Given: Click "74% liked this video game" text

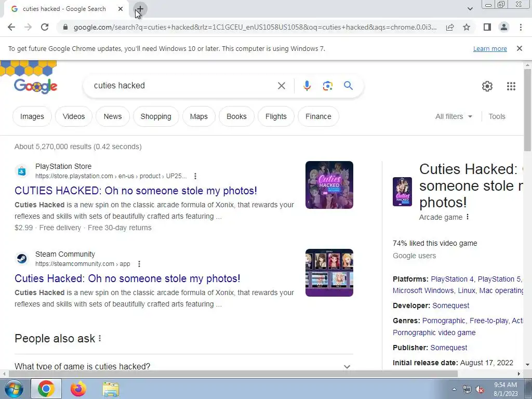Looking at the screenshot, I should [435, 243].
